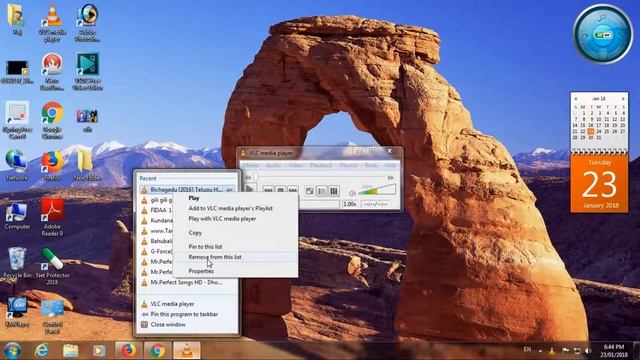
Task: Click taskbar volume speaker icon
Action: (x=588, y=350)
